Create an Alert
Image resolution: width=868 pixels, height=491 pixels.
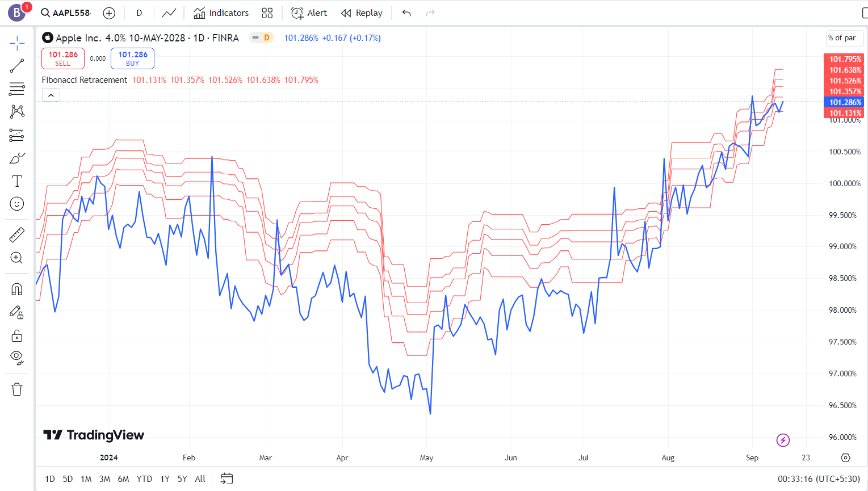[309, 13]
